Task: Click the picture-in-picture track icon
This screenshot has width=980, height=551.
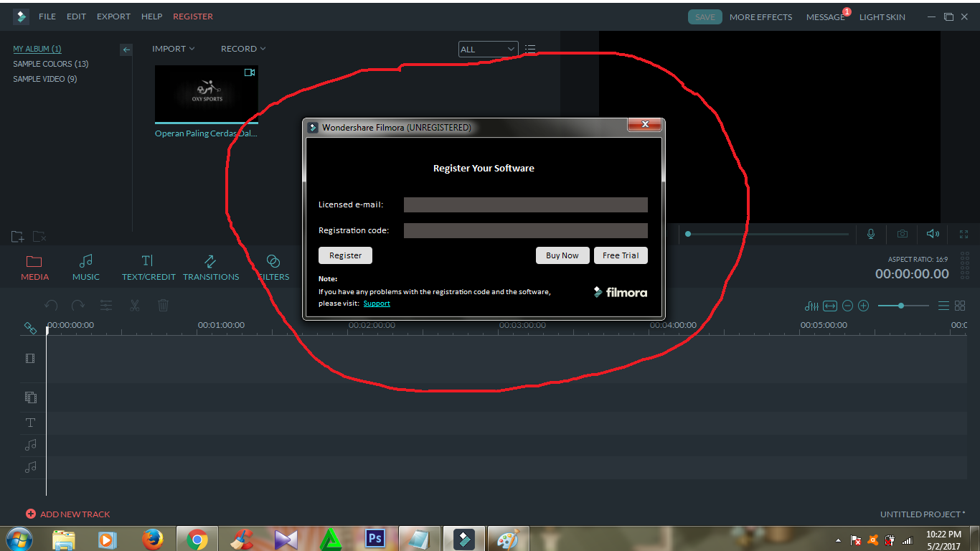Action: pos(30,397)
